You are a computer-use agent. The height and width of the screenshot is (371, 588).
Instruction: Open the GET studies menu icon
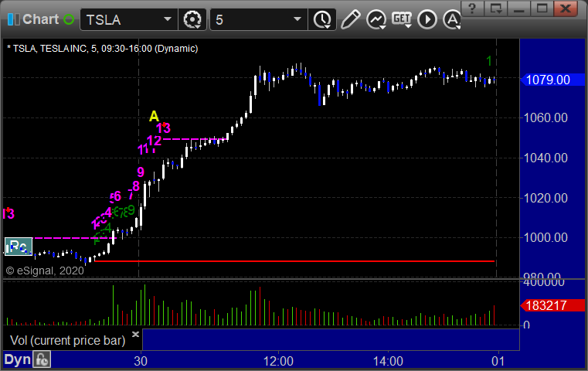[402, 19]
